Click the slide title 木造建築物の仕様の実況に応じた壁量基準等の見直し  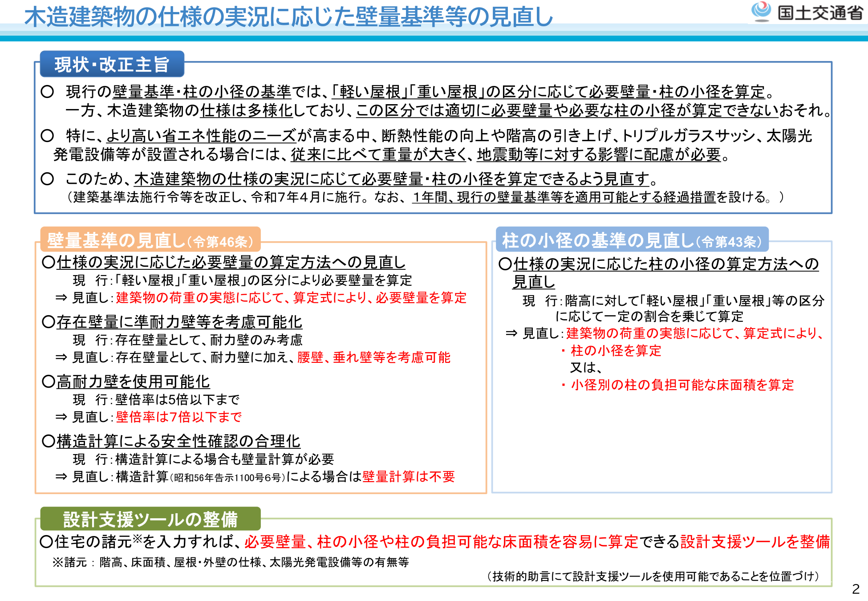click(x=289, y=17)
